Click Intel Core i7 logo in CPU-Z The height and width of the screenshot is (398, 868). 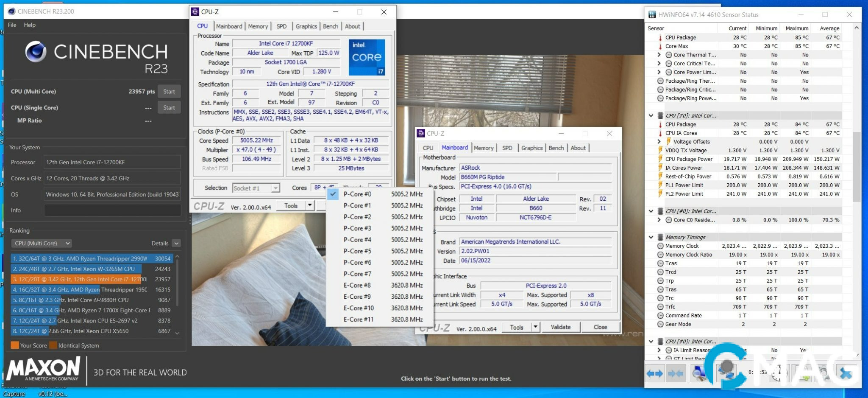(367, 57)
